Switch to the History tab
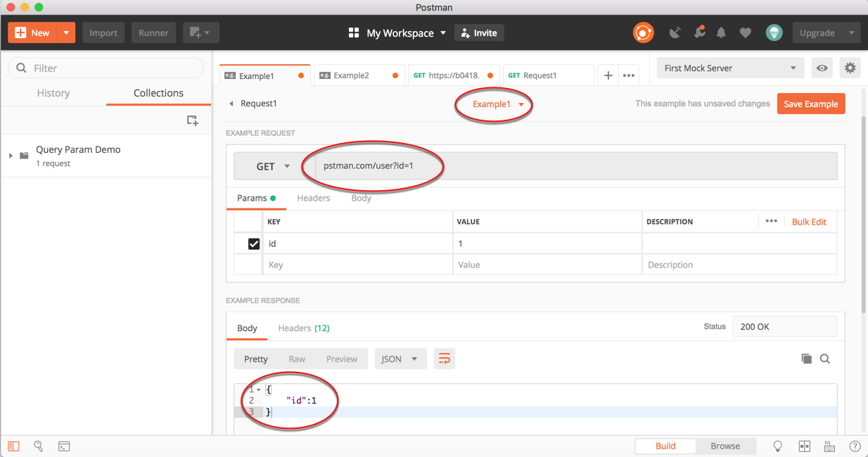 point(53,93)
